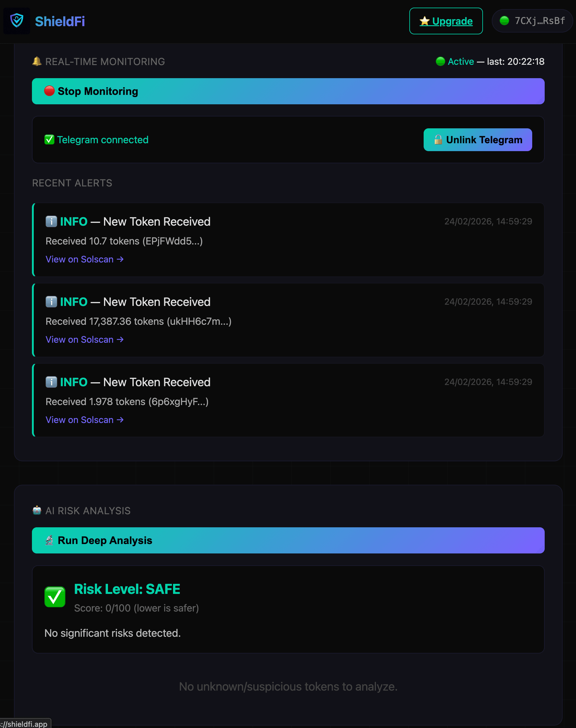Open the Recent Alerts section header

(x=72, y=183)
